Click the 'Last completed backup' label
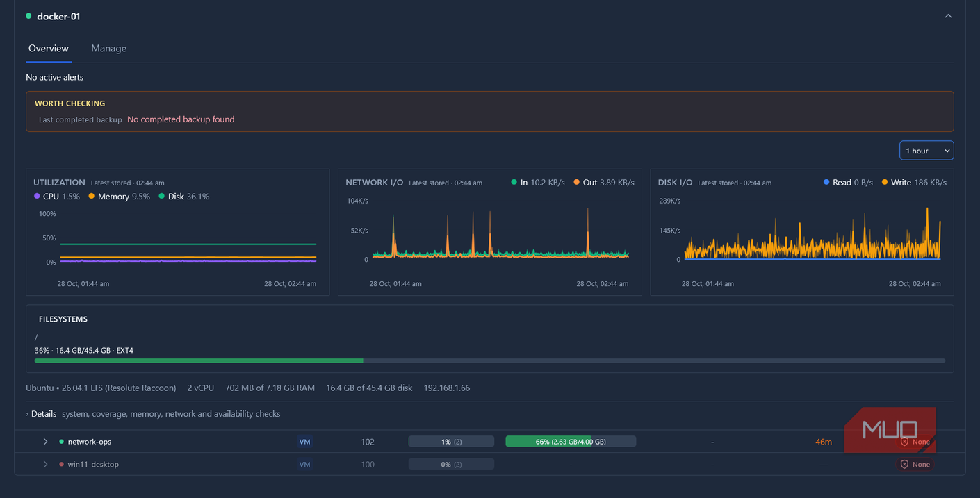Image resolution: width=980 pixels, height=498 pixels. 81,119
